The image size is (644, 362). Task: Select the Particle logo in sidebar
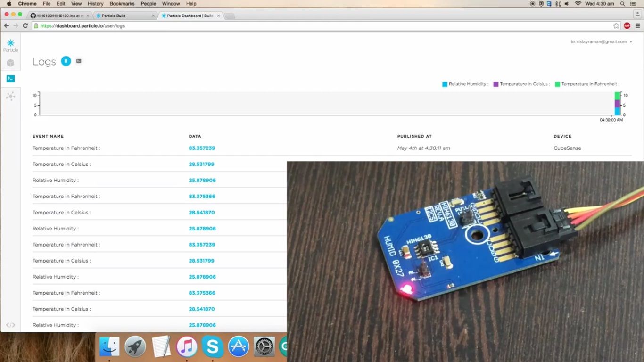click(10, 45)
